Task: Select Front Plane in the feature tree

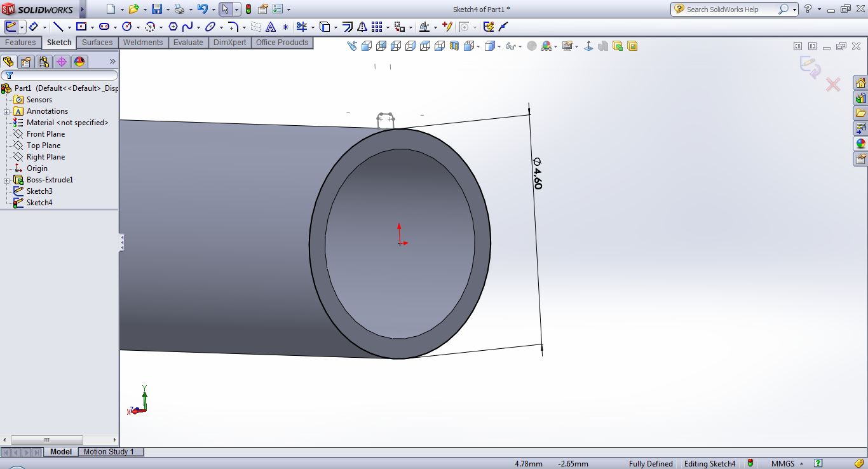Action: pyautogui.click(x=45, y=134)
